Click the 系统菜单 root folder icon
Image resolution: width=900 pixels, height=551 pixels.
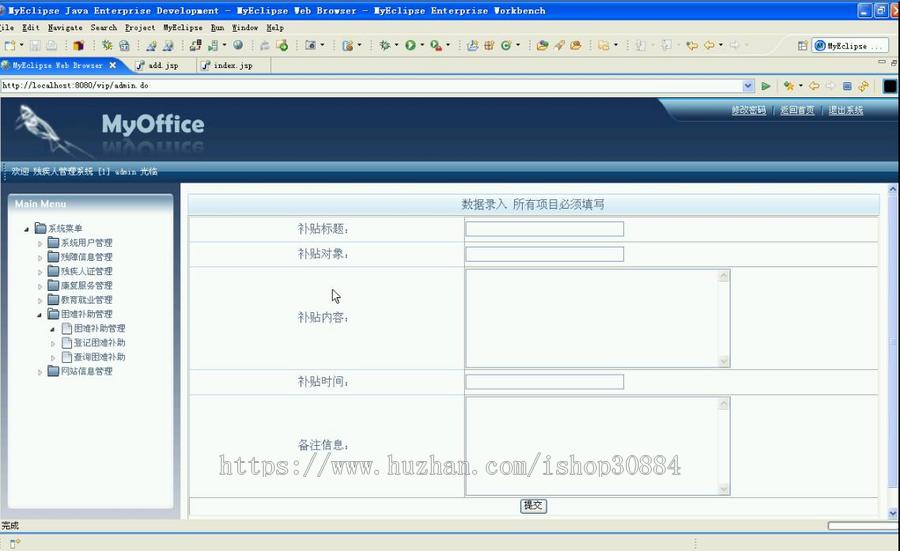pos(40,228)
